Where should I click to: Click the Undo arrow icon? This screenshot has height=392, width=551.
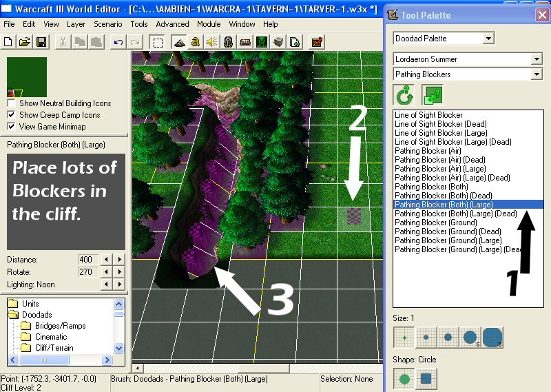(118, 42)
